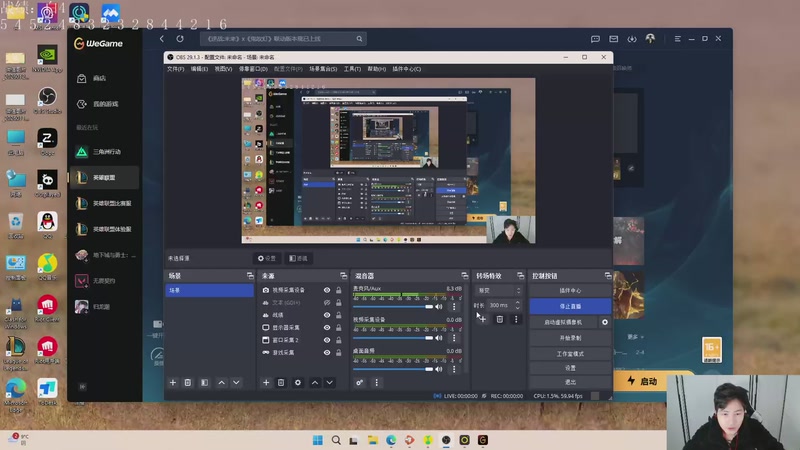Hide the 视频采集设备 source with its eye icon
The width and height of the screenshot is (800, 450).
pos(327,290)
